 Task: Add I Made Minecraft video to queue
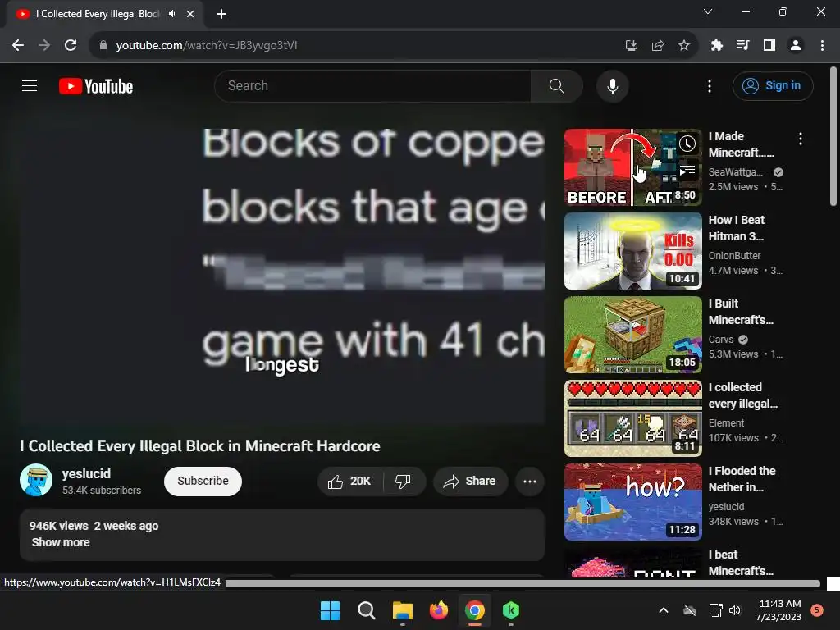[x=687, y=171]
